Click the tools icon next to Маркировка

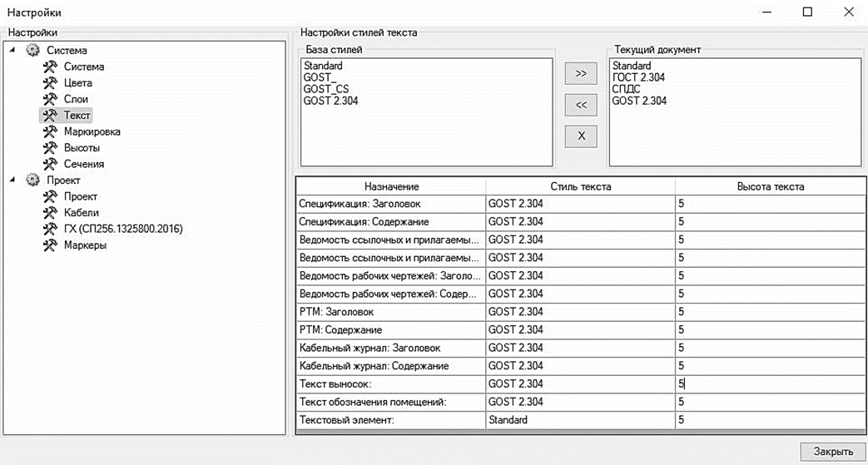click(x=49, y=131)
